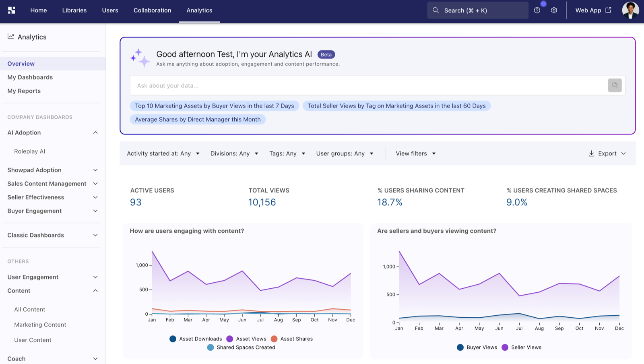The width and height of the screenshot is (644, 364).
Task: Collapse the AI Adoption section
Action: pos(95,133)
